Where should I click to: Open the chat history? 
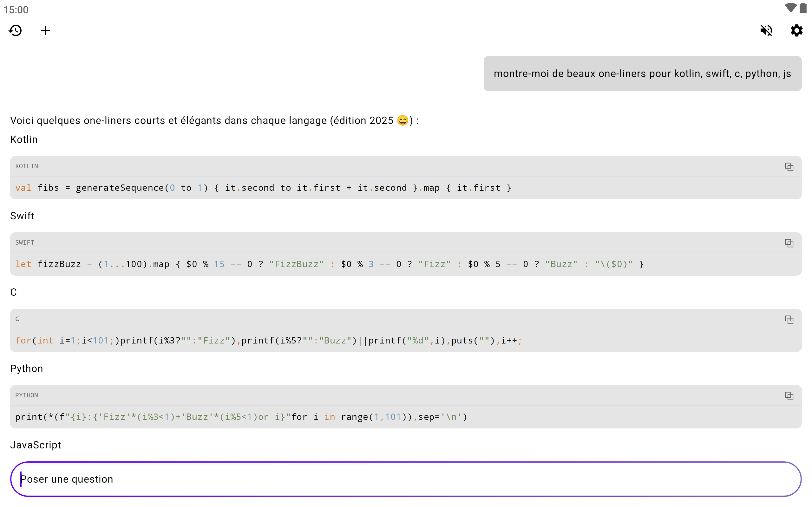(x=16, y=30)
